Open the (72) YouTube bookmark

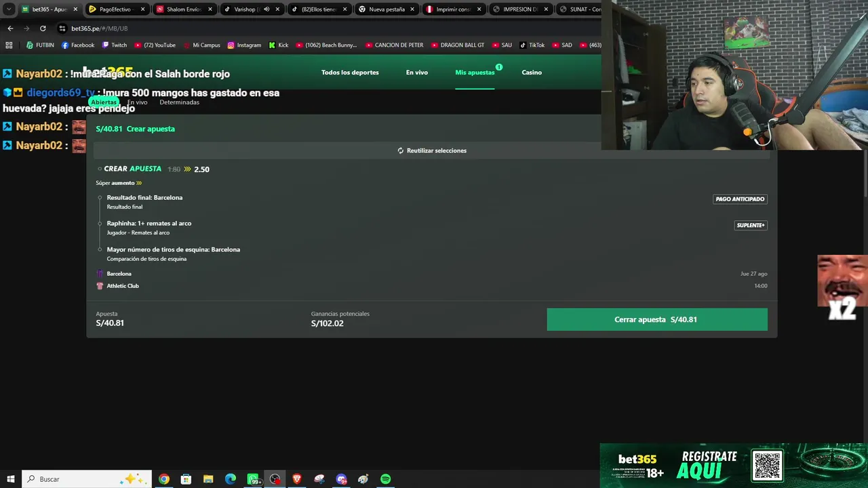click(155, 45)
